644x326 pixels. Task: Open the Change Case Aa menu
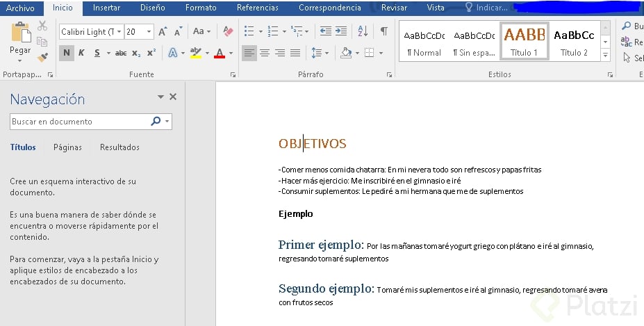(x=201, y=31)
